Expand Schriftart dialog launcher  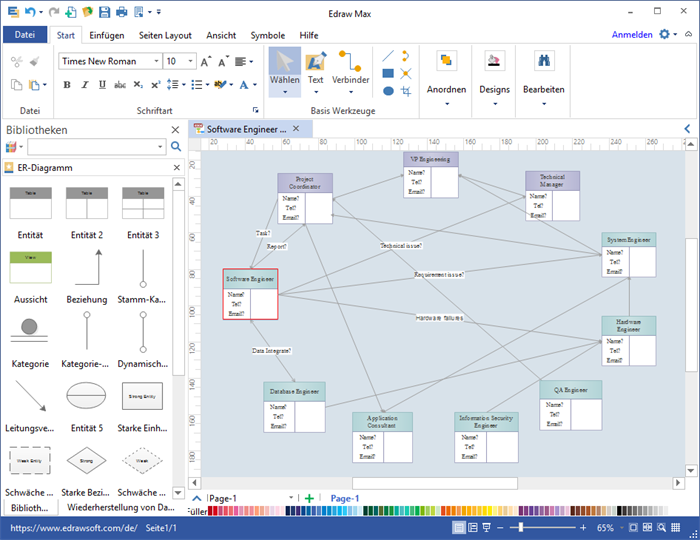255,110
